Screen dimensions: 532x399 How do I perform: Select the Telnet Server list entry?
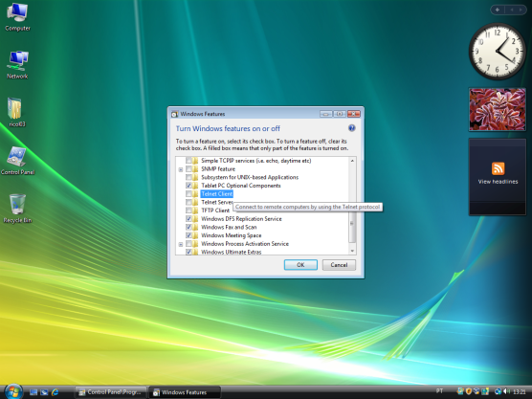pyautogui.click(x=217, y=202)
